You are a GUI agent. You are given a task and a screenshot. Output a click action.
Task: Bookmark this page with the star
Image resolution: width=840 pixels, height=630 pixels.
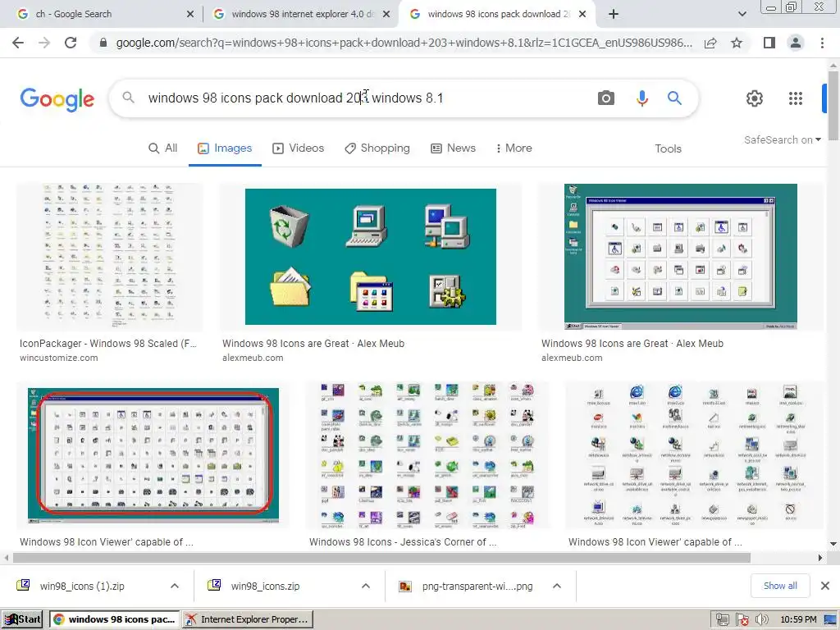[737, 43]
